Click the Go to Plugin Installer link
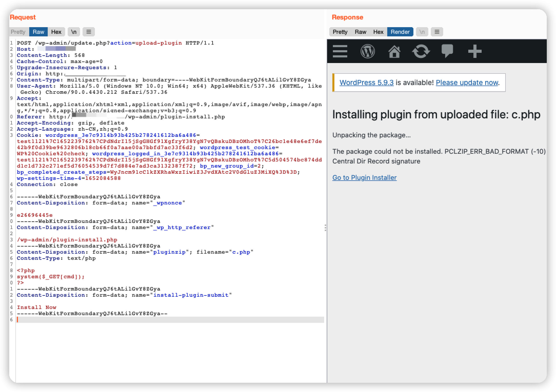 click(364, 178)
